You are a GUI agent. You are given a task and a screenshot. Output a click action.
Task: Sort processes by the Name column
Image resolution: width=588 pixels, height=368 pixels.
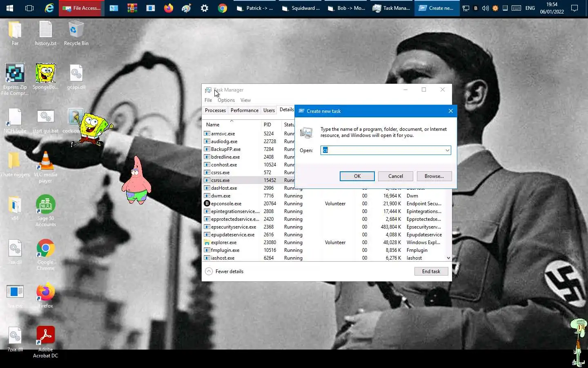click(x=231, y=124)
